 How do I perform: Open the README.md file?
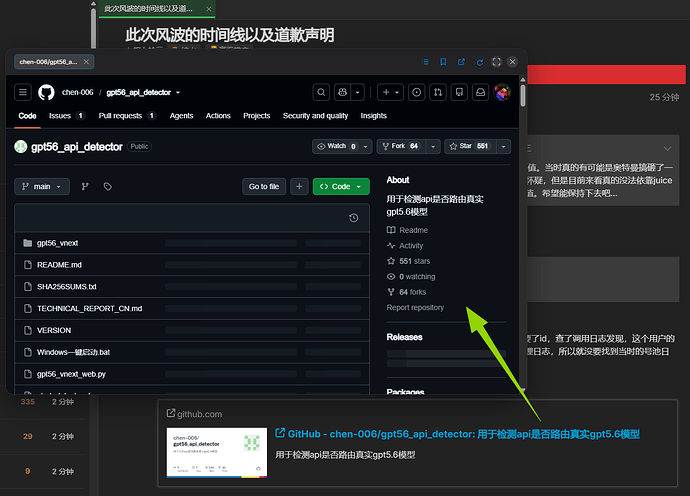pyautogui.click(x=59, y=265)
